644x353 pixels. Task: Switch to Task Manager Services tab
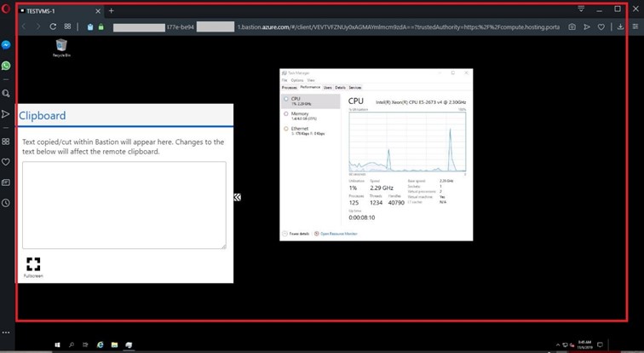tap(355, 88)
